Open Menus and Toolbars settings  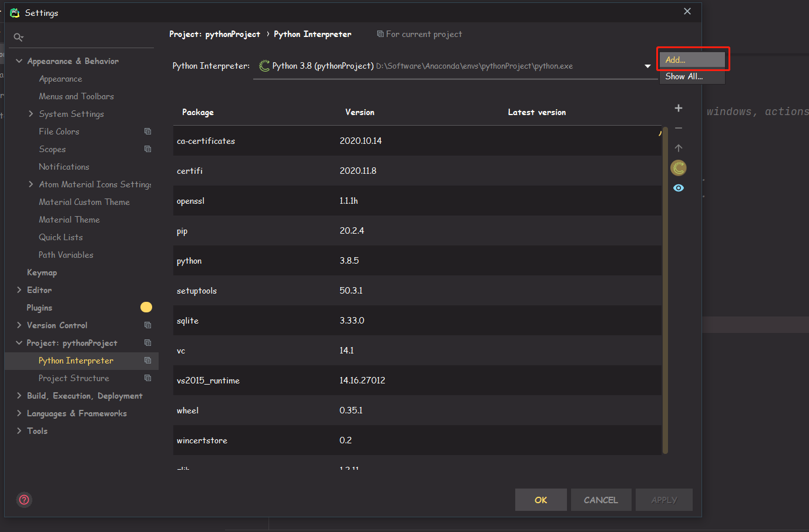(76, 96)
